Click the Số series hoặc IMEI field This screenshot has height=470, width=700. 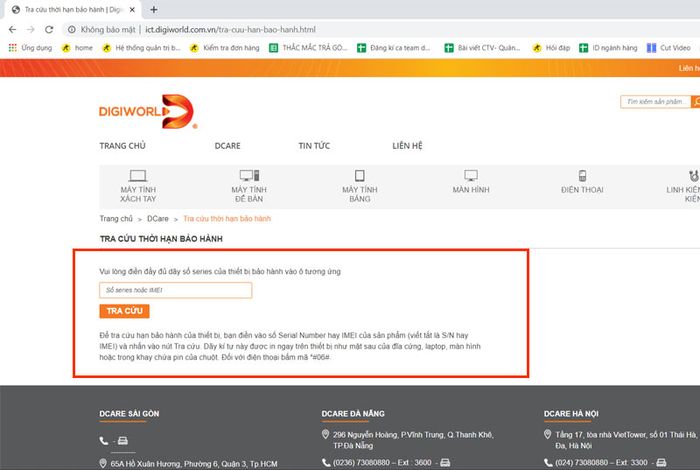(x=175, y=290)
